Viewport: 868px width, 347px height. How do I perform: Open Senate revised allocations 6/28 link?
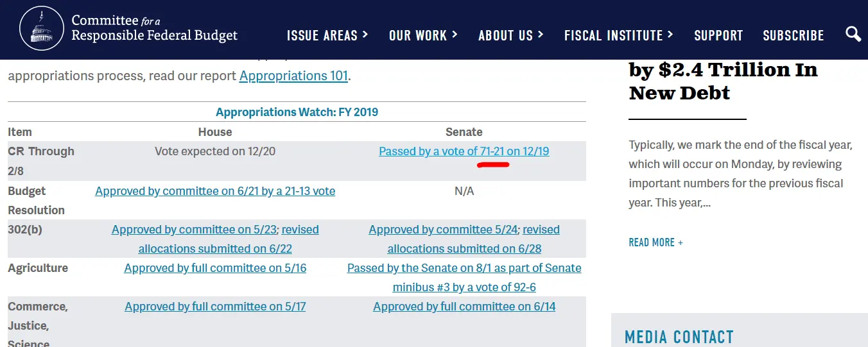[464, 249]
